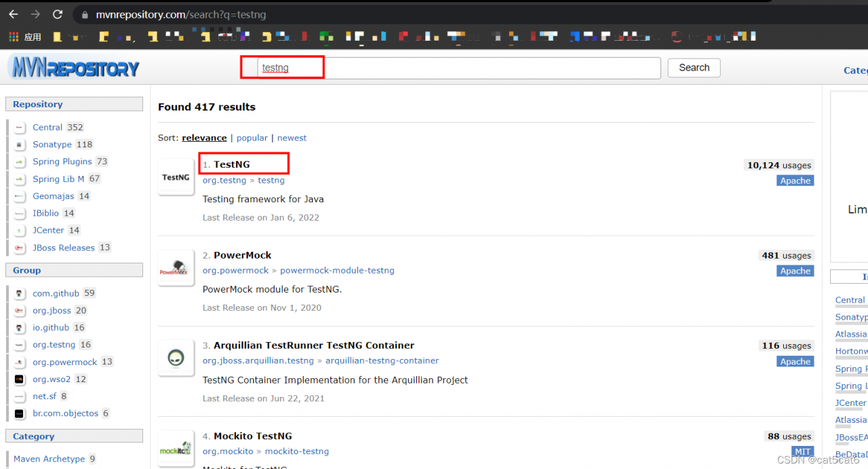Click the padlock icon in the address bar
The image size is (868, 469).
pos(84,14)
